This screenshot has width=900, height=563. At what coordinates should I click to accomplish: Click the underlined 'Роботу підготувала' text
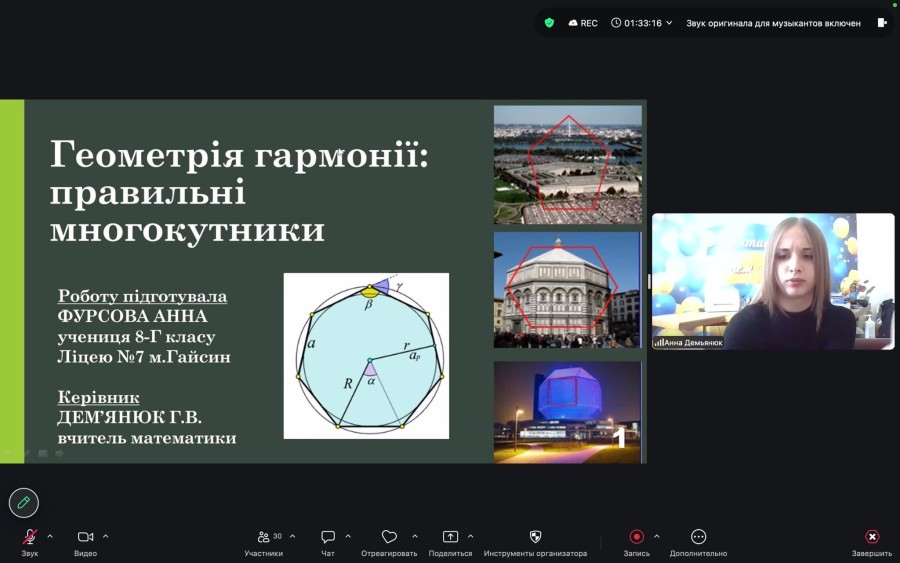(142, 296)
